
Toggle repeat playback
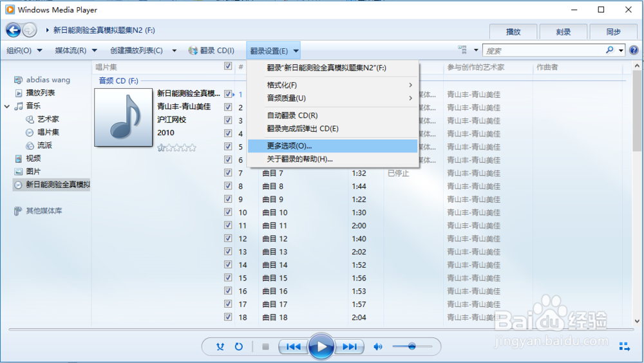pos(239,346)
